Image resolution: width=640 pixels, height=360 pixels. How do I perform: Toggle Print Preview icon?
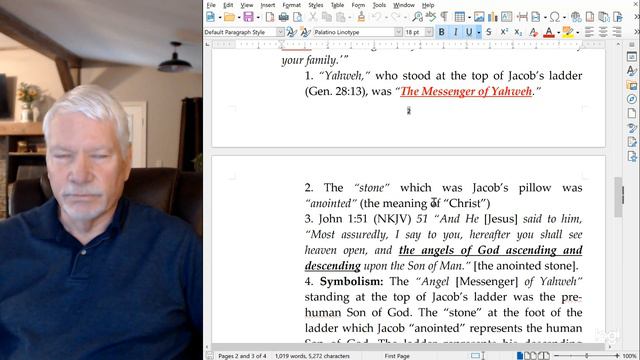298,17
